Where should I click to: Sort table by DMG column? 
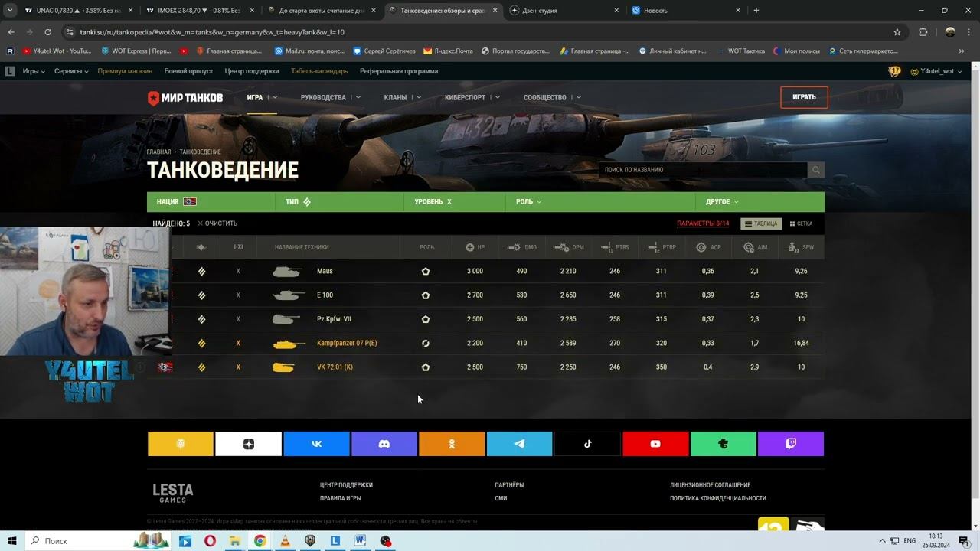point(521,247)
